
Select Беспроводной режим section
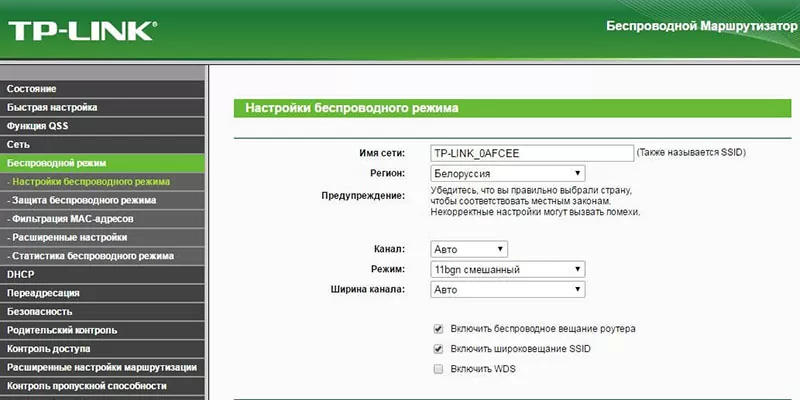[x=102, y=163]
